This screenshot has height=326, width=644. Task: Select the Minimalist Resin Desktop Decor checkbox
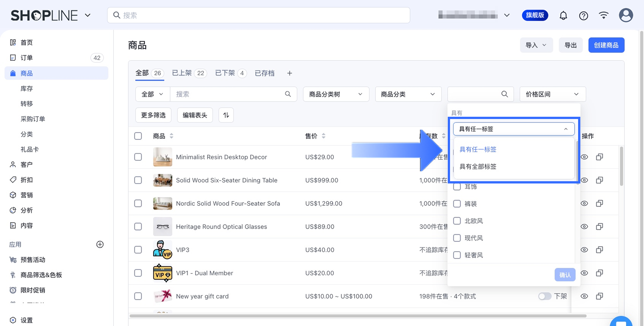[138, 157]
